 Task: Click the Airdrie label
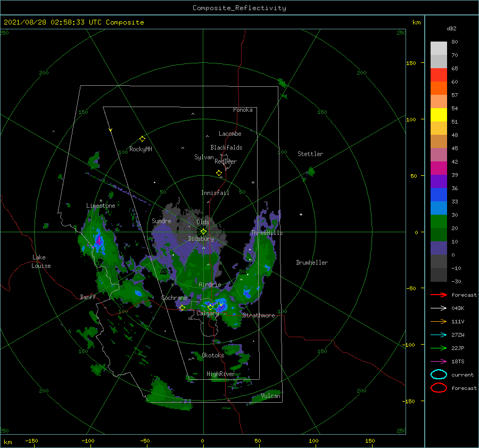(210, 284)
